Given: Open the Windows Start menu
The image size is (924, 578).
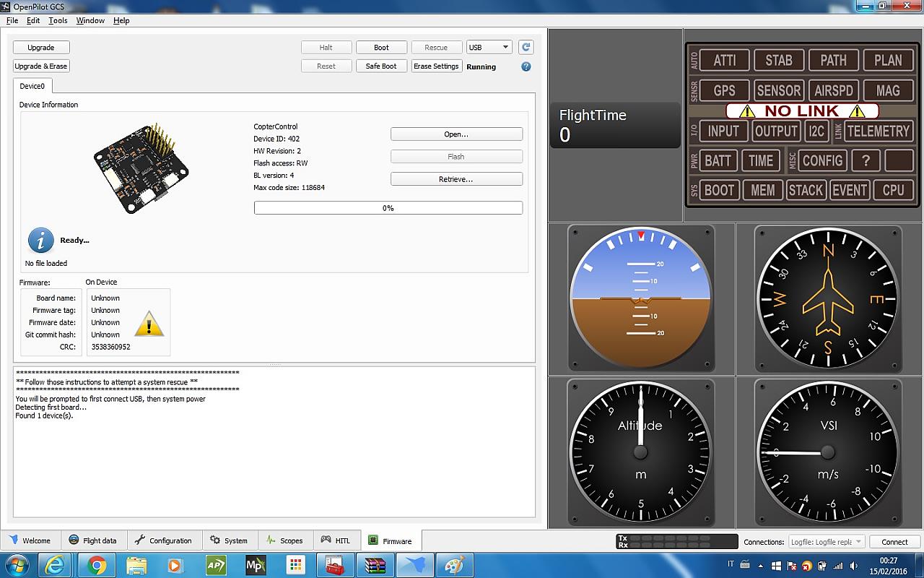Looking at the screenshot, I should click(16, 565).
